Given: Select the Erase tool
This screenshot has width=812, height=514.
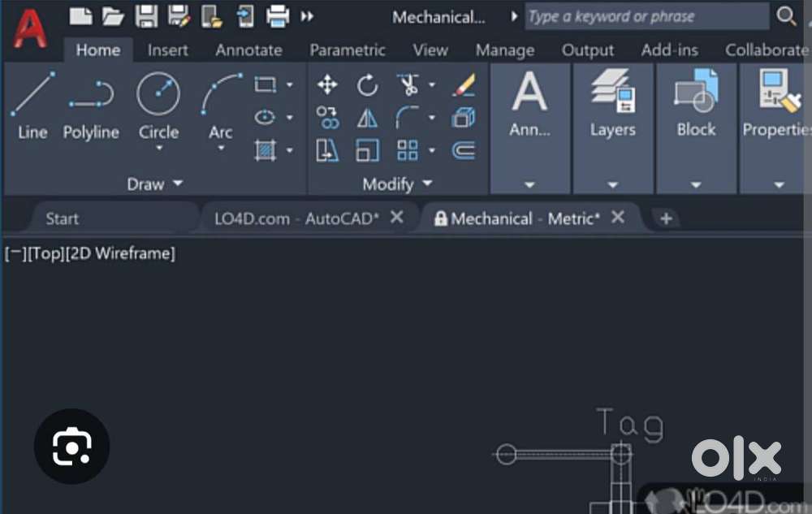Looking at the screenshot, I should point(463,84).
